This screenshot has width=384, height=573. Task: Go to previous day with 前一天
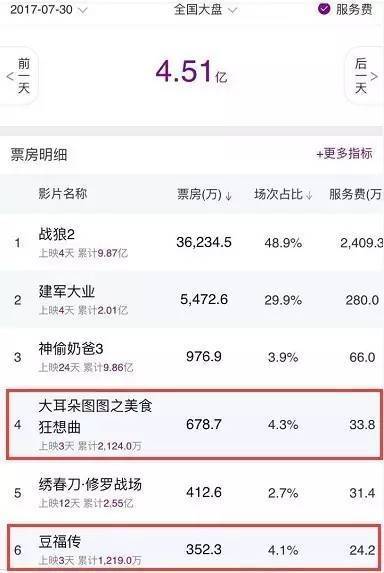tap(23, 76)
